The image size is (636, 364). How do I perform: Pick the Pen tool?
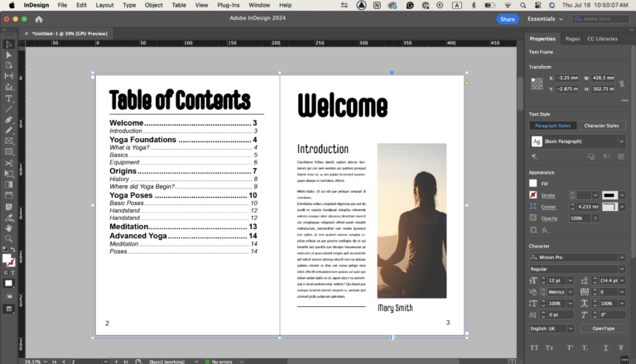8,119
